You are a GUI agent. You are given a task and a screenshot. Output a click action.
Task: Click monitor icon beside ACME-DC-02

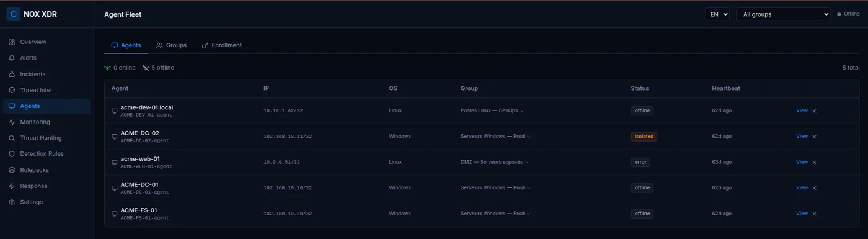(114, 137)
